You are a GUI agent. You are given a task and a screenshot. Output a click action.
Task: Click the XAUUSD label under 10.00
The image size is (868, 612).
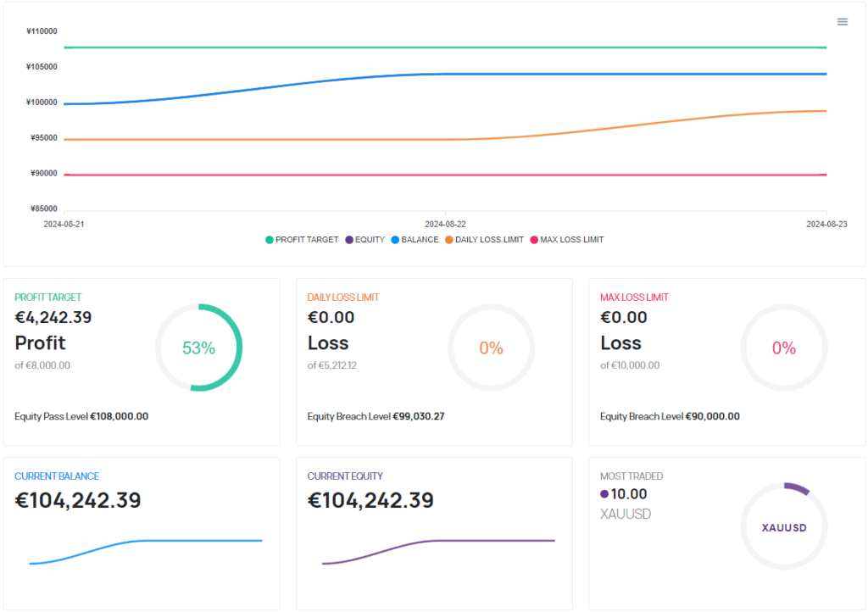[x=626, y=514]
